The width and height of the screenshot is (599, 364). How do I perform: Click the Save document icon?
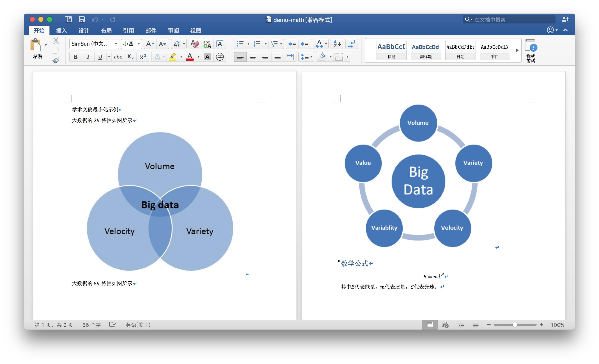tap(82, 19)
